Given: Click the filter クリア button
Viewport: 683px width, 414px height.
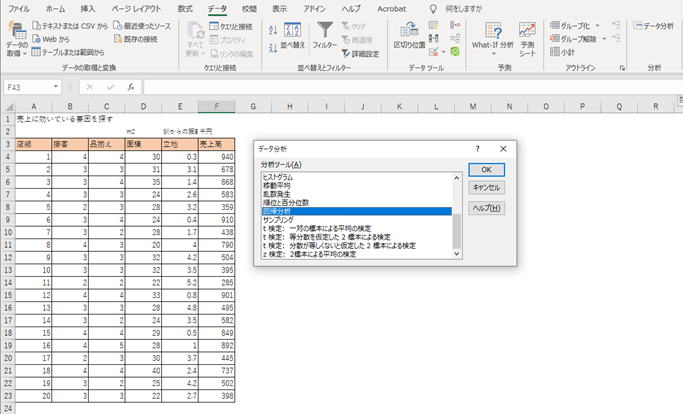Looking at the screenshot, I should coord(354,27).
